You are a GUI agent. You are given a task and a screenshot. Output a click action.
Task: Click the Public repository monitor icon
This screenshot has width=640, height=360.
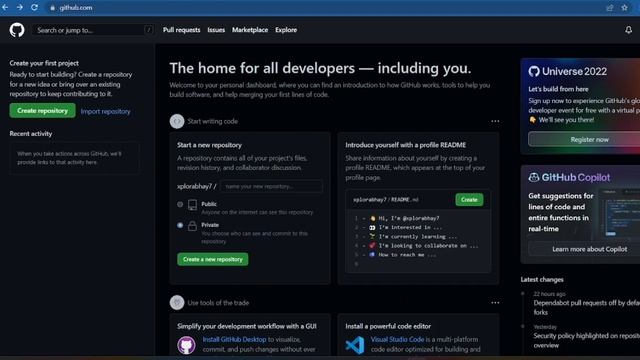[x=192, y=205]
